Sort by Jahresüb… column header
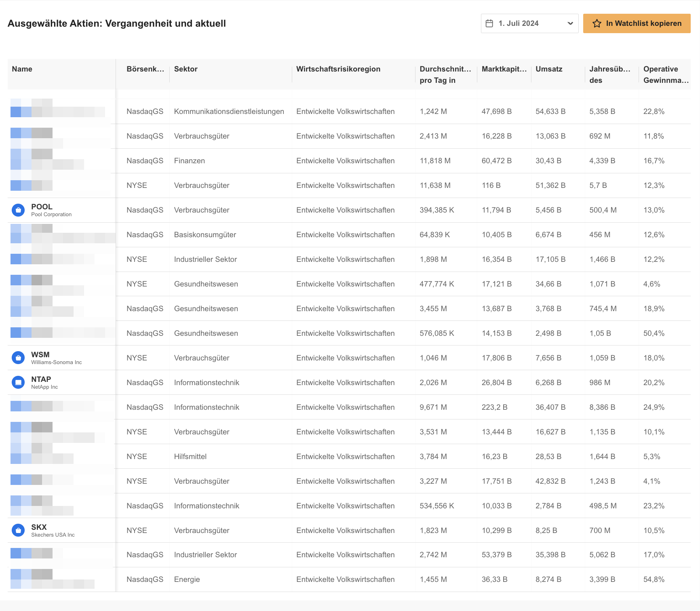The height and width of the screenshot is (611, 700). click(x=609, y=75)
